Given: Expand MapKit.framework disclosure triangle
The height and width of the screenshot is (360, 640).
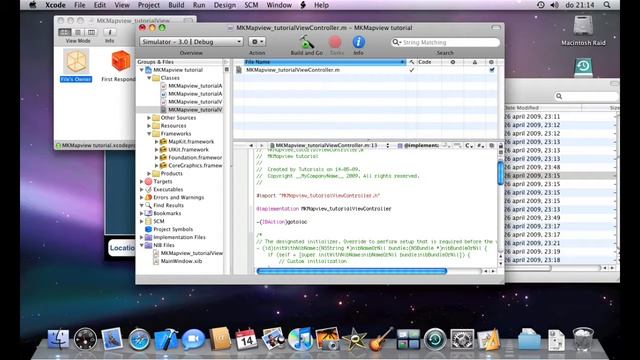Looking at the screenshot, I should point(156,142).
